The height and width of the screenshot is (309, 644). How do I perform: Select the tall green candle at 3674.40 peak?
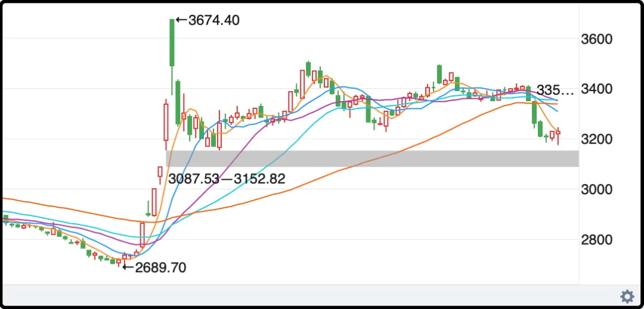(172, 43)
